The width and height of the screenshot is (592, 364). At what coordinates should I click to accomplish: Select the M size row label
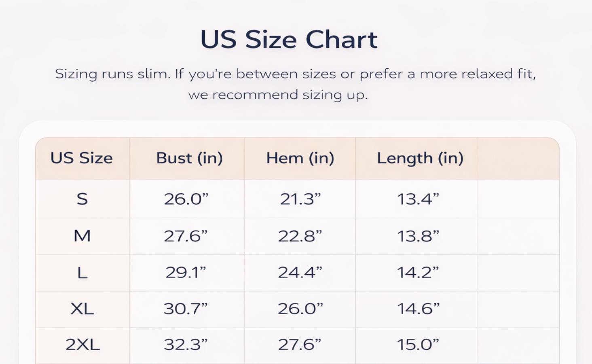click(x=82, y=236)
